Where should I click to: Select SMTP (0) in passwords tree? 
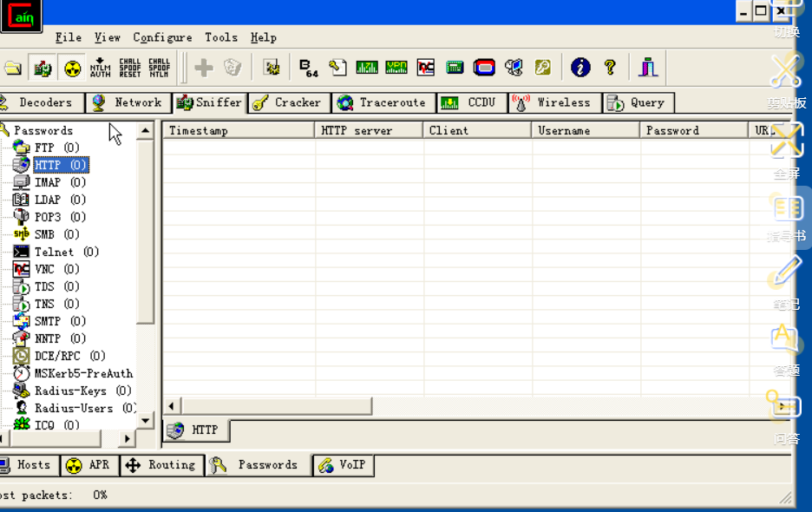60,321
